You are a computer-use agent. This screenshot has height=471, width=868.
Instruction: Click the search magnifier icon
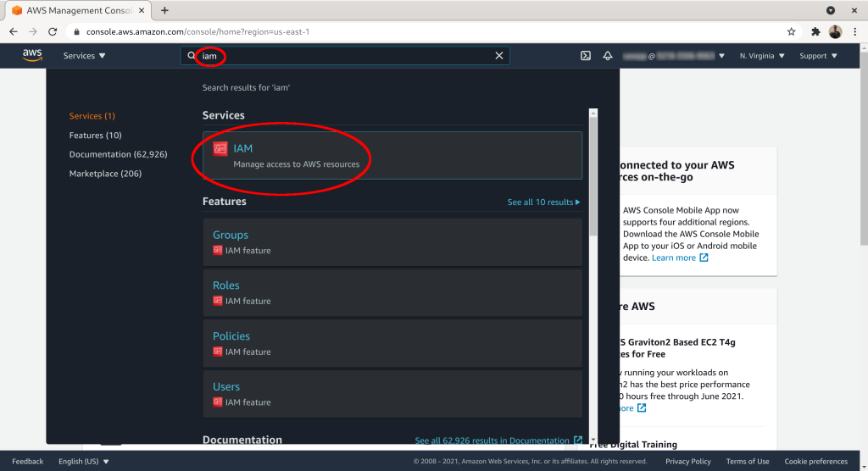[x=191, y=56]
